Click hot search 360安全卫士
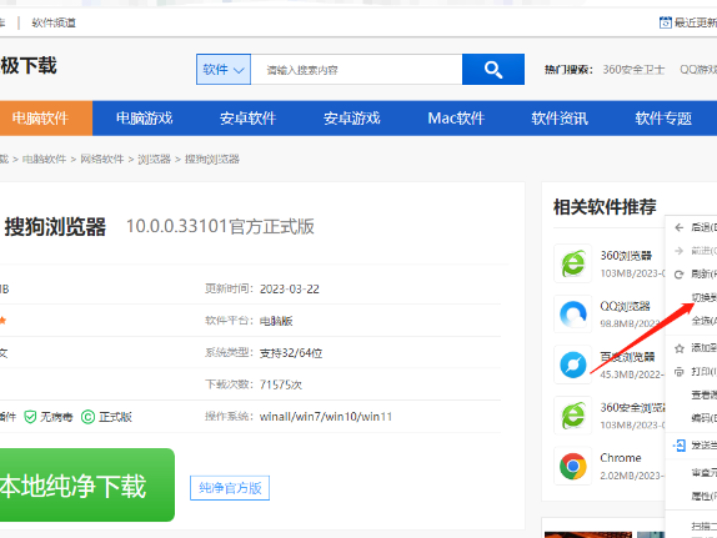The width and height of the screenshot is (717, 538). pos(633,69)
